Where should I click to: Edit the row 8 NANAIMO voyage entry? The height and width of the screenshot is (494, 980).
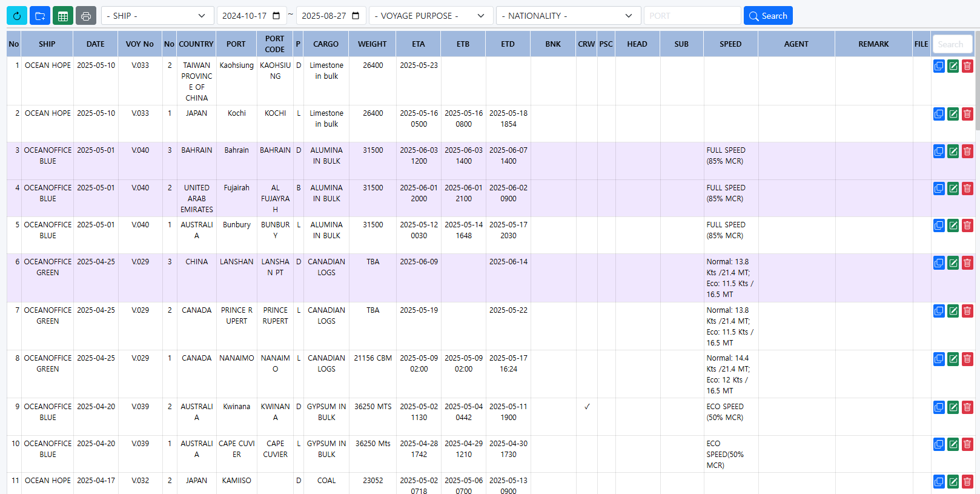(953, 359)
